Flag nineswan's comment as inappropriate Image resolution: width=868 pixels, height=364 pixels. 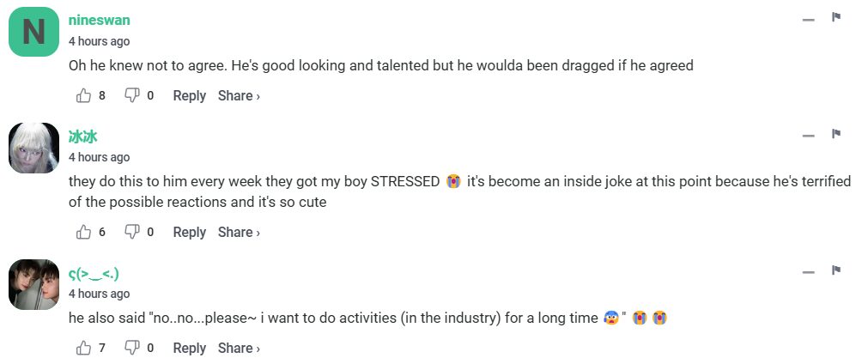835,18
